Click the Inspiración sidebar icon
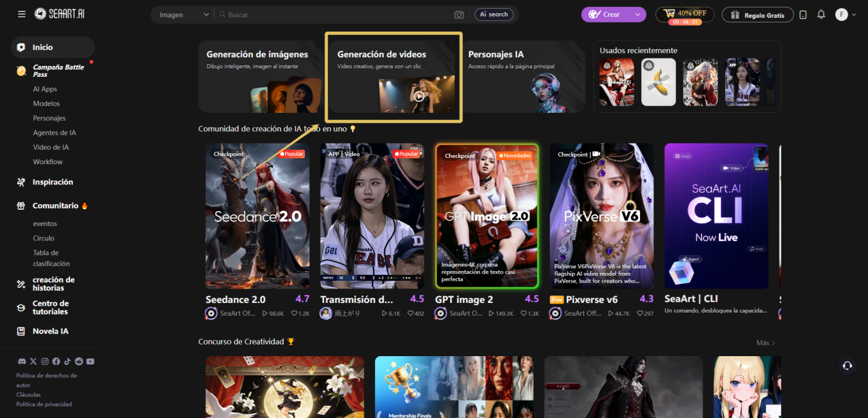868x418 pixels. coord(21,182)
